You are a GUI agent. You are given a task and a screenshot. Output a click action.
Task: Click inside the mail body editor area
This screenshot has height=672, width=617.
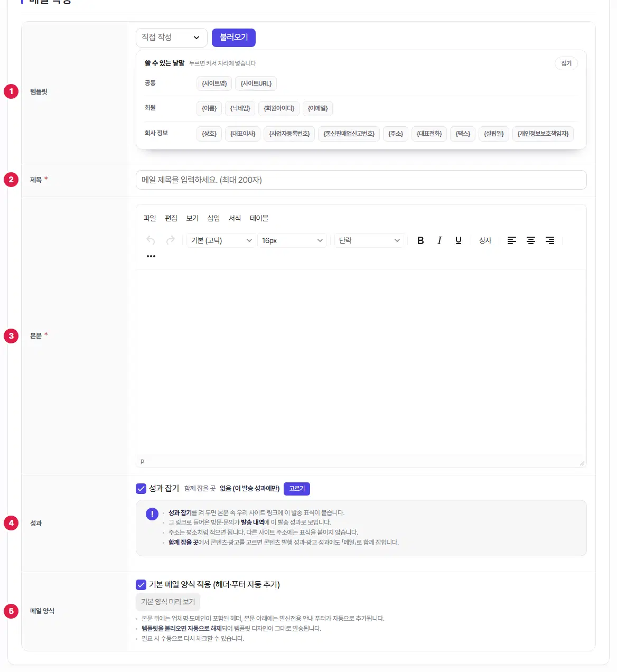click(361, 362)
